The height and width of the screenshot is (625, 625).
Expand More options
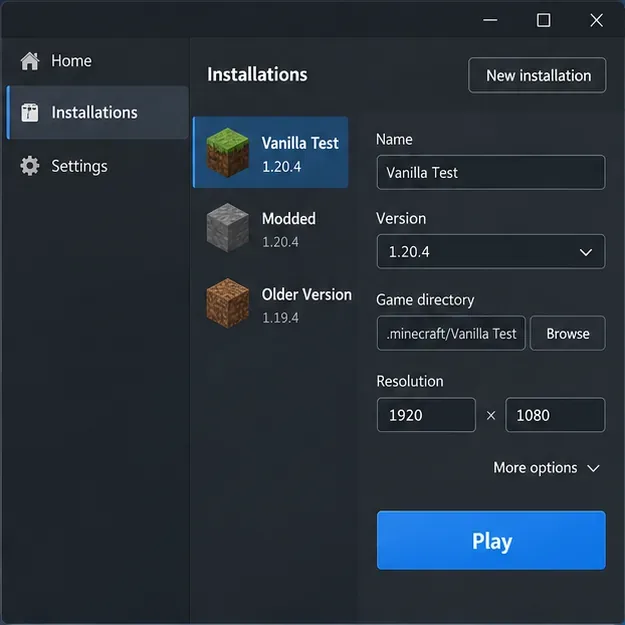point(546,468)
